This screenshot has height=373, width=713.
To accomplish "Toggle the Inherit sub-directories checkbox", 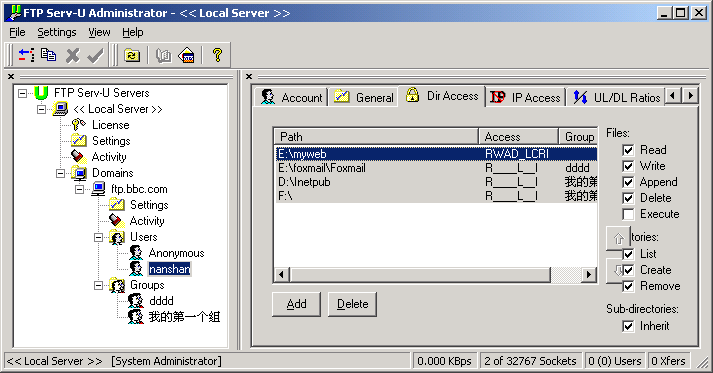I will tap(628, 326).
